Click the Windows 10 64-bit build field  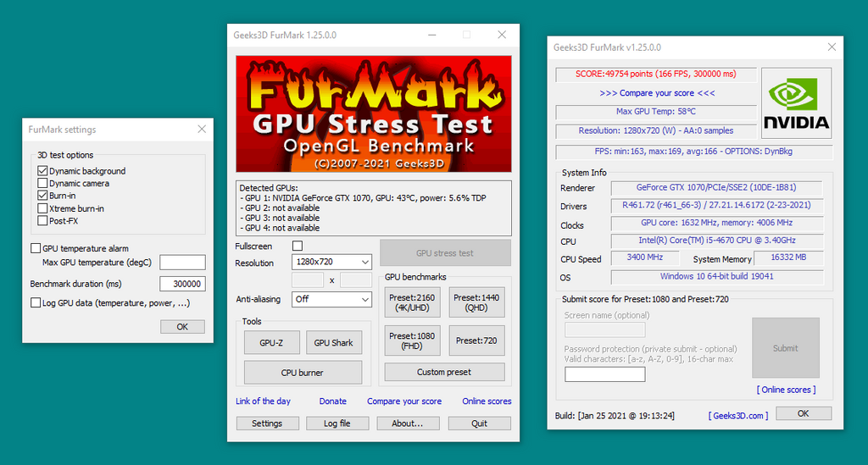(716, 276)
